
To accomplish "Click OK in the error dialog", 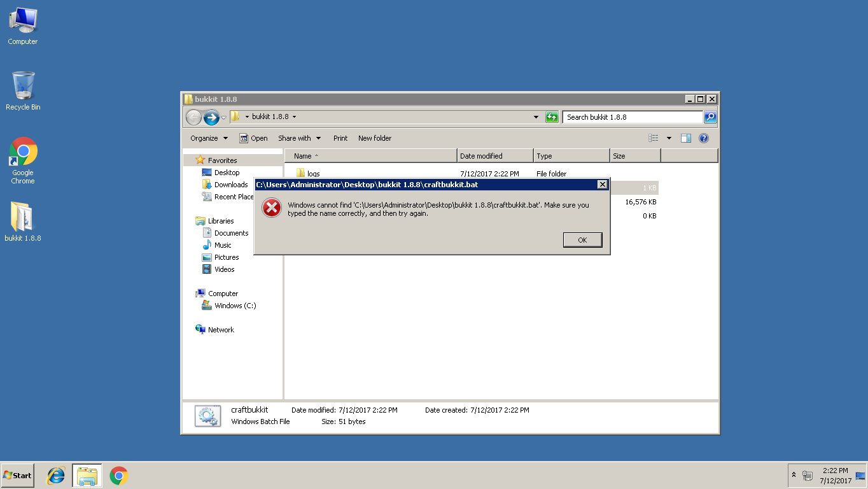I will pos(582,240).
